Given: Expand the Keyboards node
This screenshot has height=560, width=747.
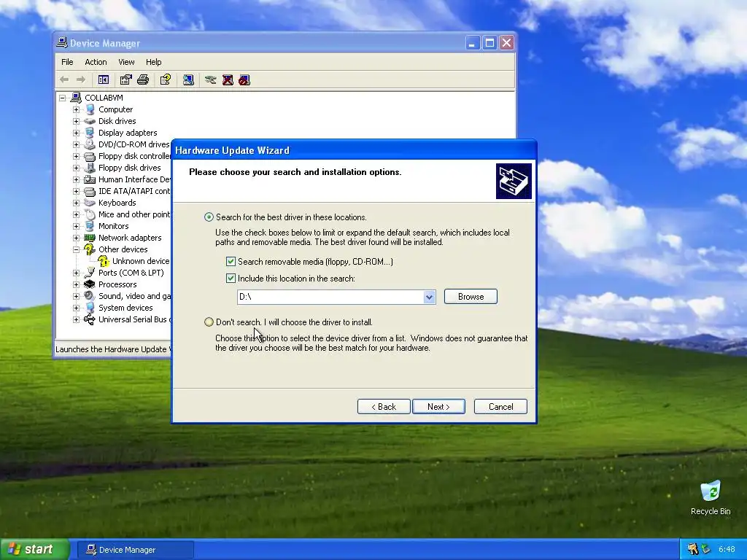Looking at the screenshot, I should click(76, 203).
